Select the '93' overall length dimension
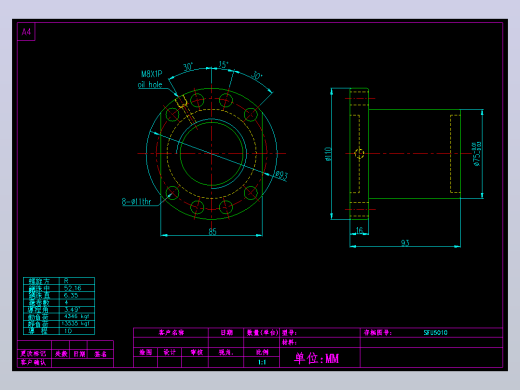Viewport: 520px width, 390px height. pos(405,243)
